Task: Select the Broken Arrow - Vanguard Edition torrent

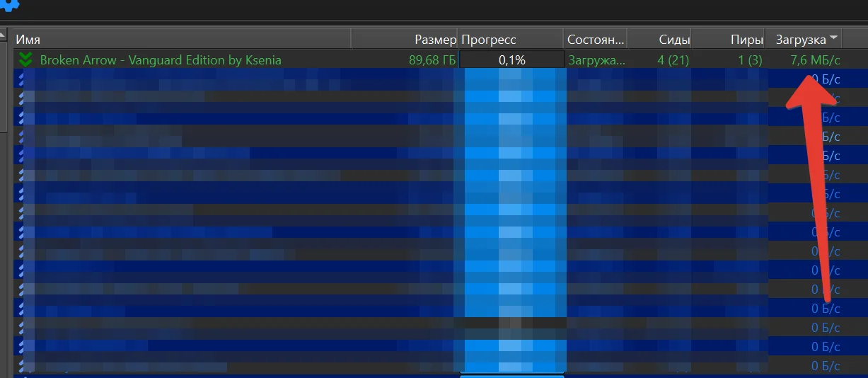Action: tap(161, 60)
